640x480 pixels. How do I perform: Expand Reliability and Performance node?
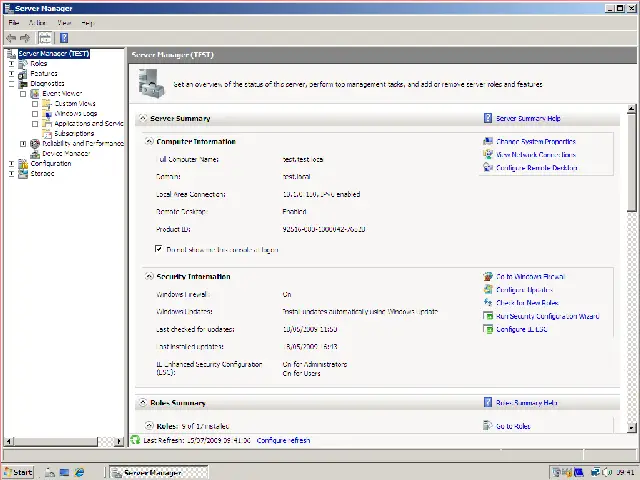(x=23, y=144)
